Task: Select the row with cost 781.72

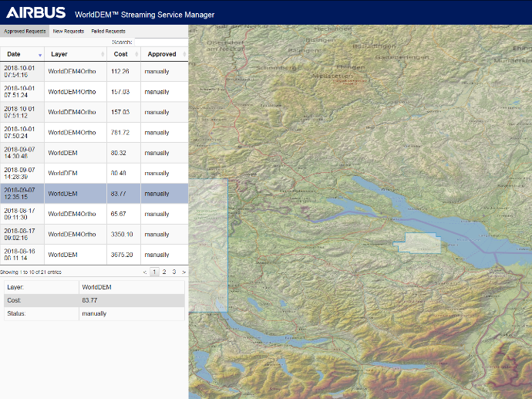Action: click(x=94, y=133)
